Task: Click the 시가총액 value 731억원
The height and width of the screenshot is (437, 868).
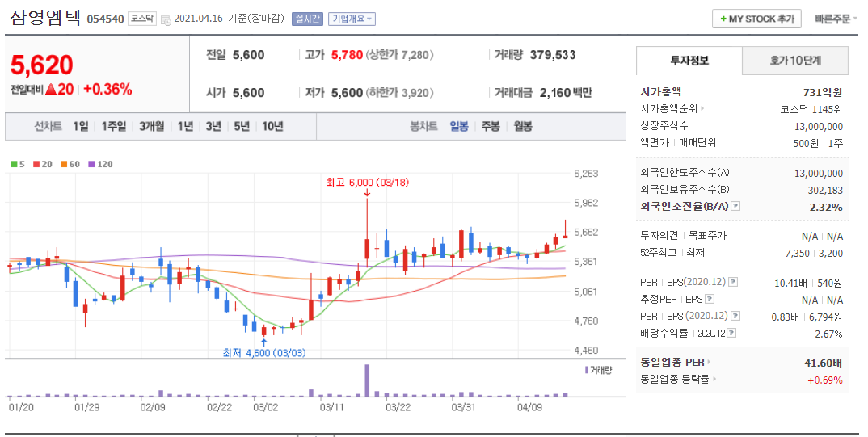Action: pyautogui.click(x=823, y=92)
